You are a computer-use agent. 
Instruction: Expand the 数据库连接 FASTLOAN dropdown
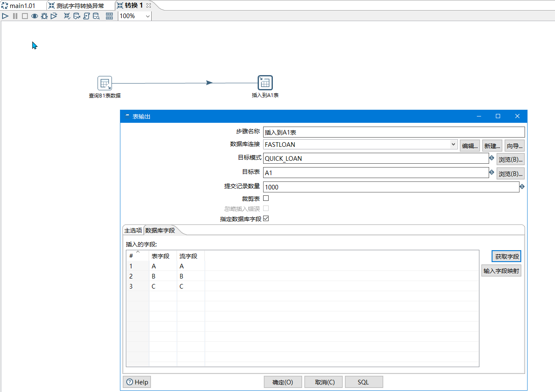[453, 144]
